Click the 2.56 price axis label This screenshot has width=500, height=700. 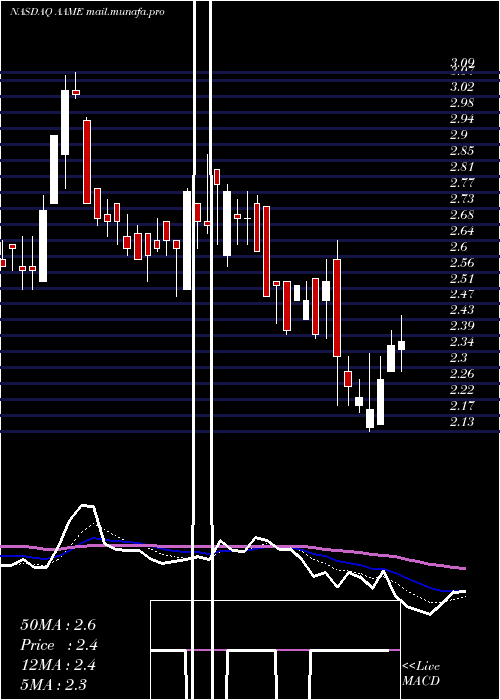click(462, 262)
